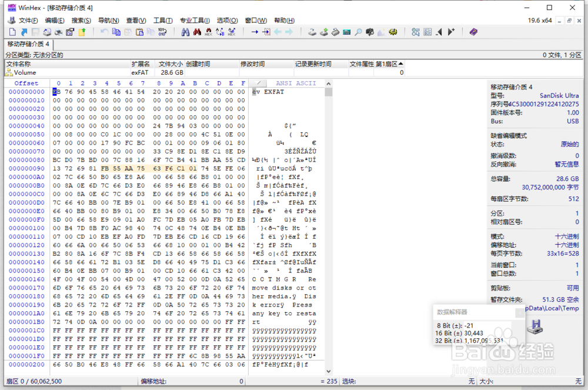Screen dimensions: 588x390
Task: Open the 帮助(H) menu
Action: click(x=284, y=20)
